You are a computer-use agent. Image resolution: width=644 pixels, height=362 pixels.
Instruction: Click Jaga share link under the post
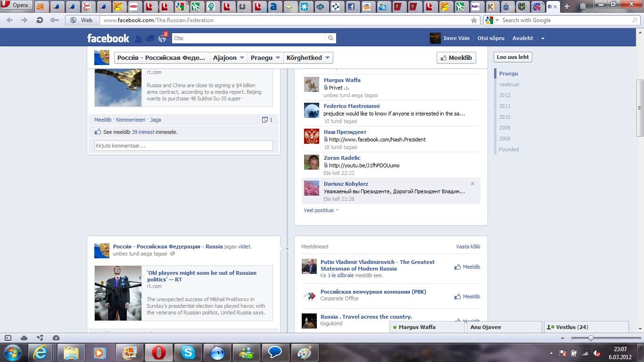coord(156,120)
